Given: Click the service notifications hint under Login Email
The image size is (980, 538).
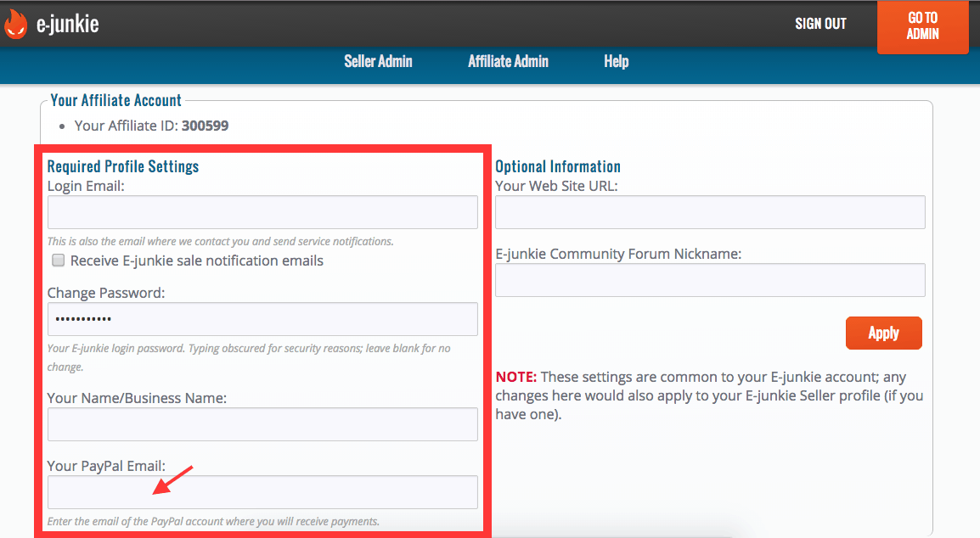Looking at the screenshot, I should [x=221, y=241].
